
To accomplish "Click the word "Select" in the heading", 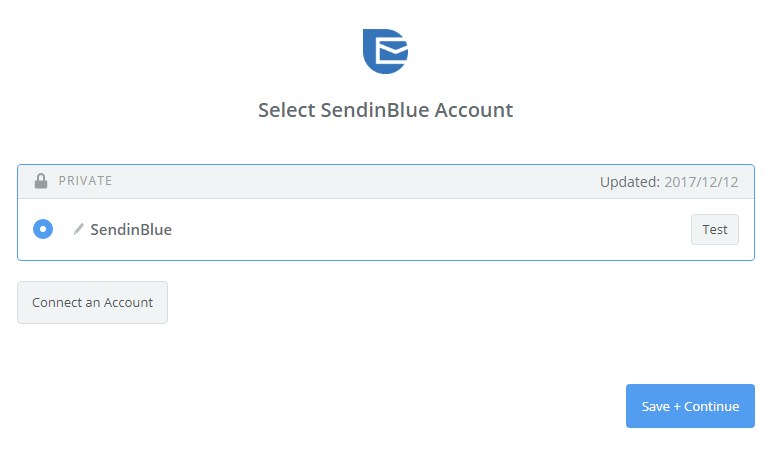I will pos(286,110).
